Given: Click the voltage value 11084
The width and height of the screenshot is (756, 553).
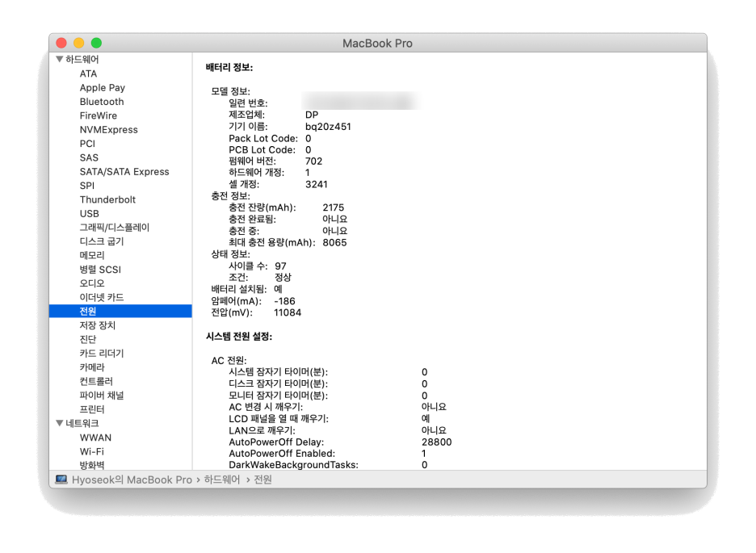Looking at the screenshot, I should pyautogui.click(x=288, y=312).
